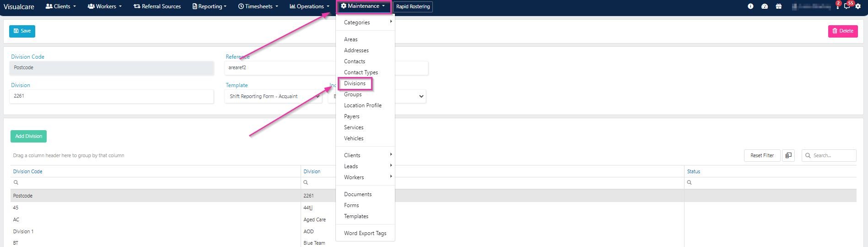Open the Clients menu
The width and height of the screenshot is (868, 247).
point(61,6)
